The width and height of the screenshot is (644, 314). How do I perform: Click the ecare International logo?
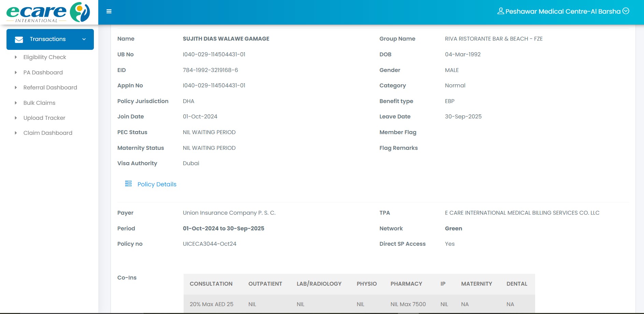pyautogui.click(x=48, y=12)
